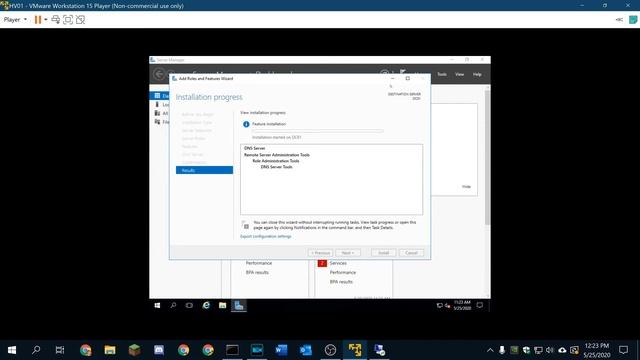Click Server Manager icon in guest taskbar
Image resolution: width=640 pixels, height=360 pixels.
coord(239,305)
